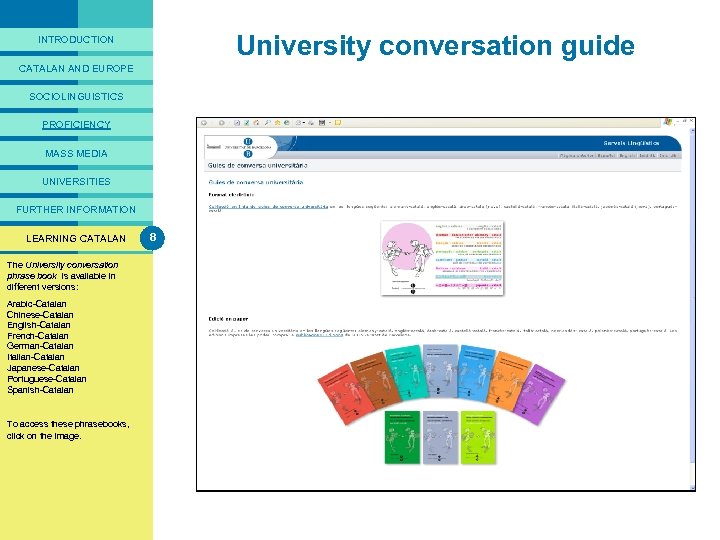The width and height of the screenshot is (720, 540).
Task: Click the 'Italian-Catalan' list entry
Action: coord(36,357)
